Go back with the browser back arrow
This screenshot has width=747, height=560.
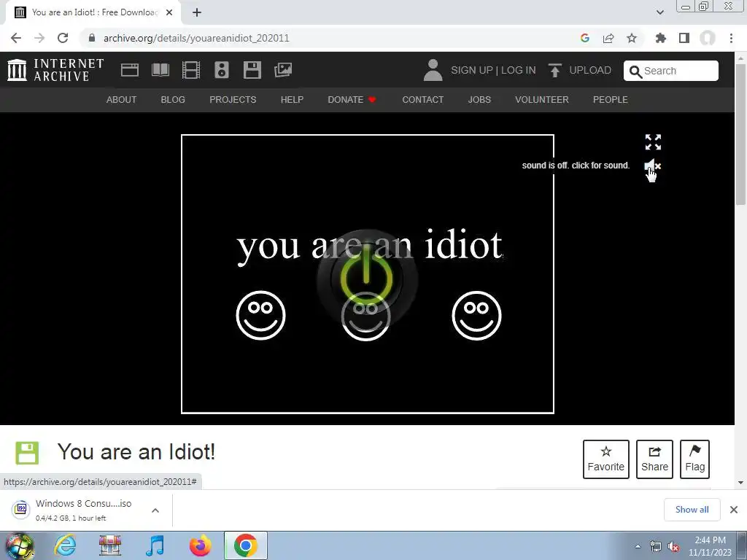click(x=16, y=38)
